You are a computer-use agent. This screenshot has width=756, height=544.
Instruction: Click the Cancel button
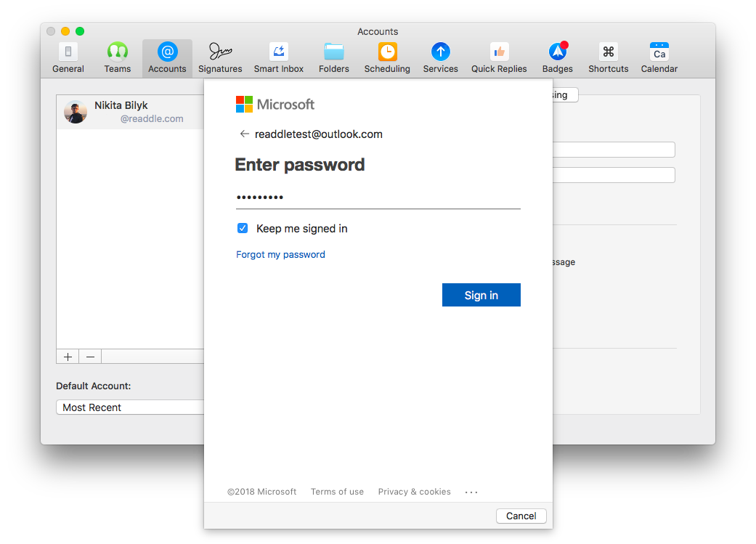521,516
